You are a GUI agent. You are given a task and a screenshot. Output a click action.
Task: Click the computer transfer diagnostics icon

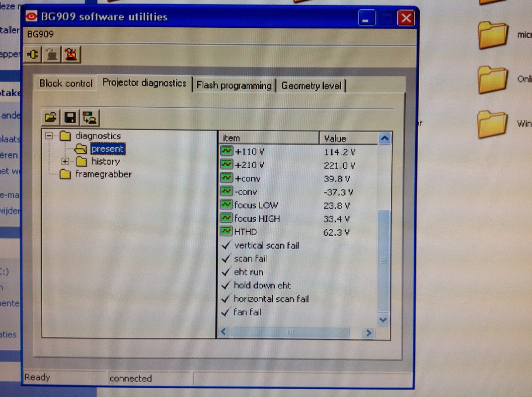89,118
